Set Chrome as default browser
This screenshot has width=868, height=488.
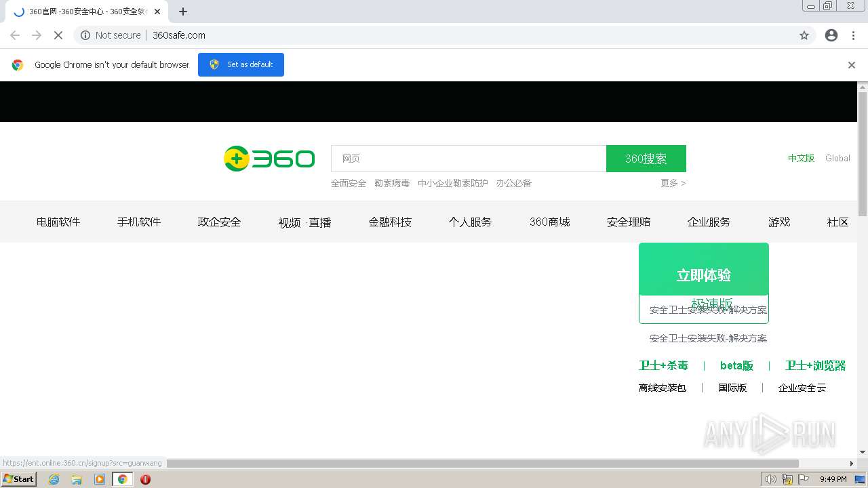[241, 64]
